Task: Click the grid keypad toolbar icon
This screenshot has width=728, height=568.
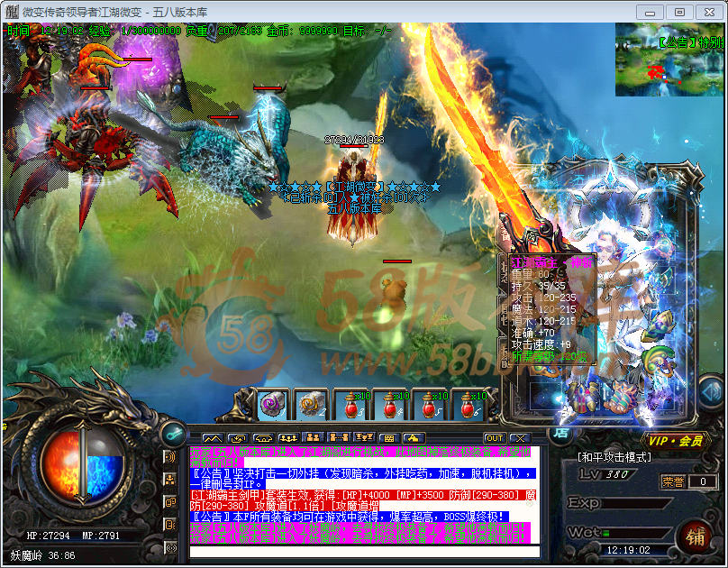Action: (389, 438)
